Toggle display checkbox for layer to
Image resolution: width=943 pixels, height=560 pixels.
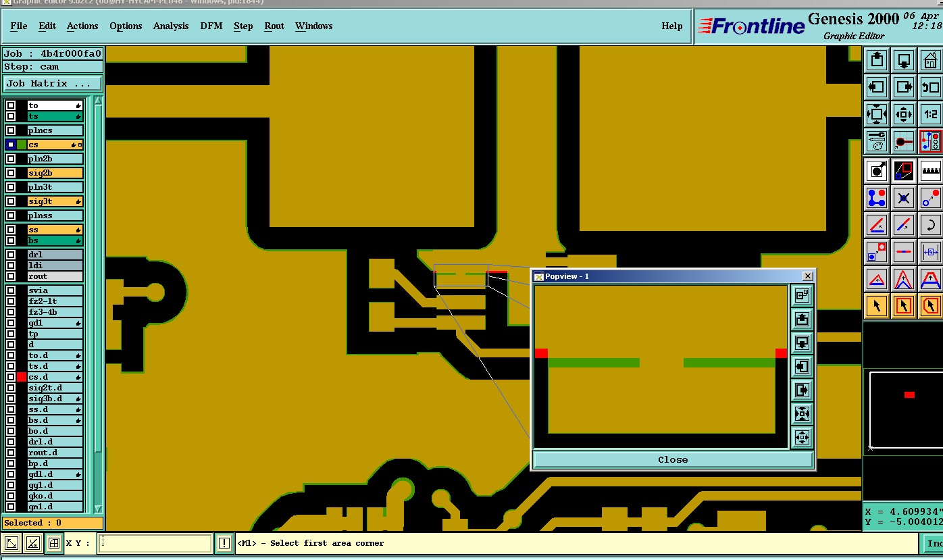(11, 105)
